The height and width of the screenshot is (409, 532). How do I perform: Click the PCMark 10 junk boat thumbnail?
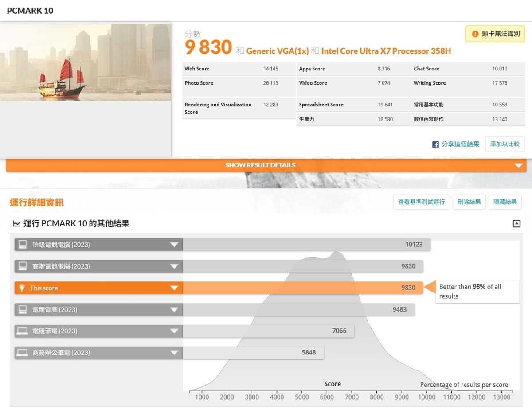(x=86, y=62)
